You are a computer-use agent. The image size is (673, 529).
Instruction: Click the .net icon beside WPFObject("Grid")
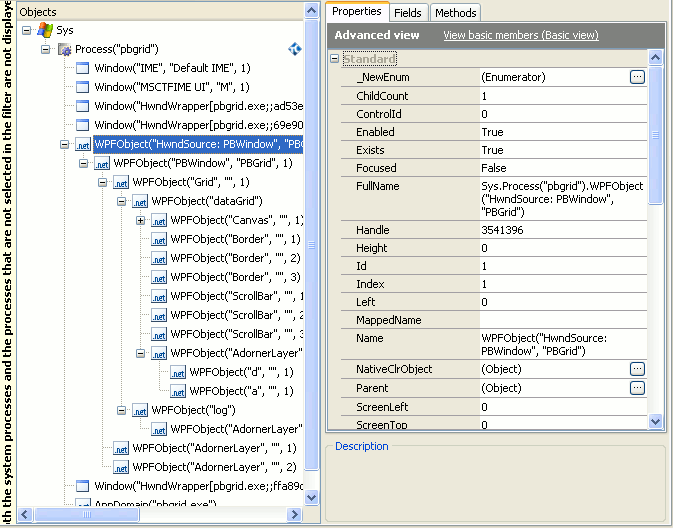121,182
